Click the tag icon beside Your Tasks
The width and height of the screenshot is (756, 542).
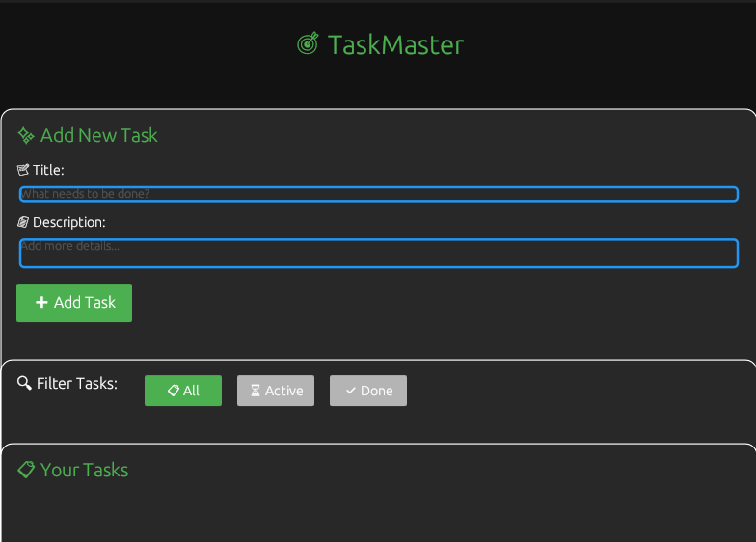[x=26, y=471]
